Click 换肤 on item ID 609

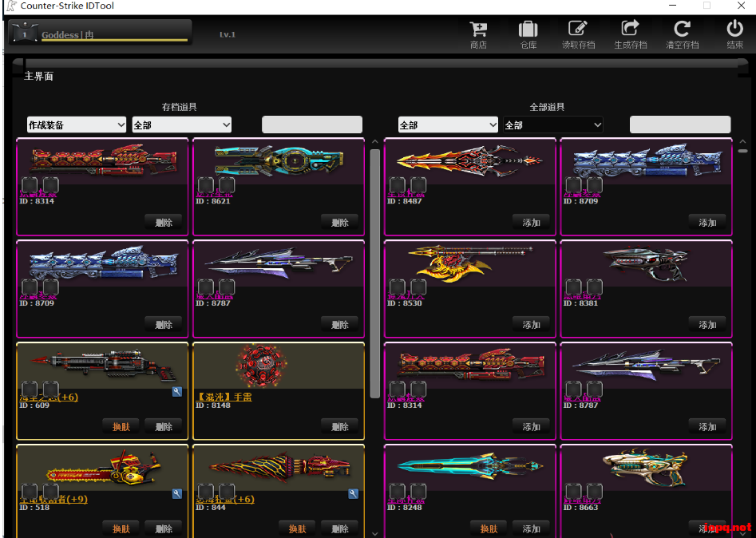(121, 426)
